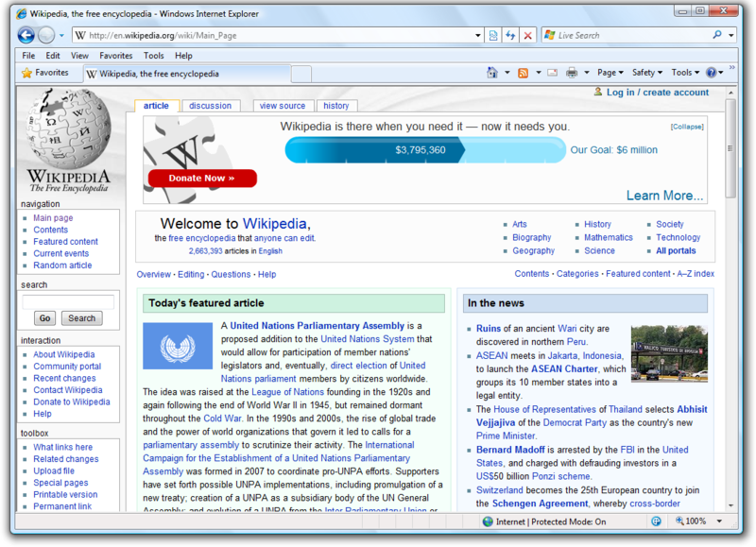Image resolution: width=756 pixels, height=547 pixels.
Task: Click the status bar security shield globe icon
Action: tap(656, 521)
